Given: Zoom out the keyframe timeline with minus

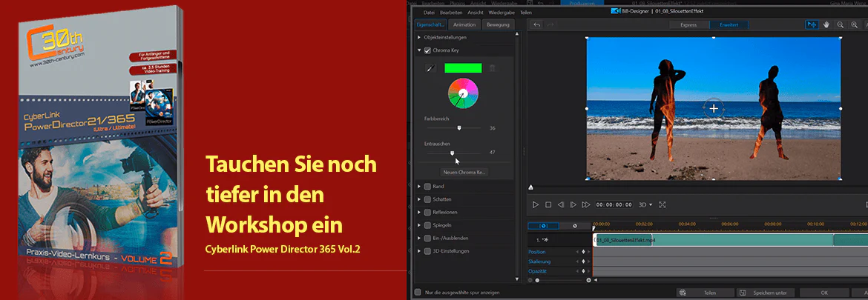Looking at the screenshot, I should click(530, 280).
